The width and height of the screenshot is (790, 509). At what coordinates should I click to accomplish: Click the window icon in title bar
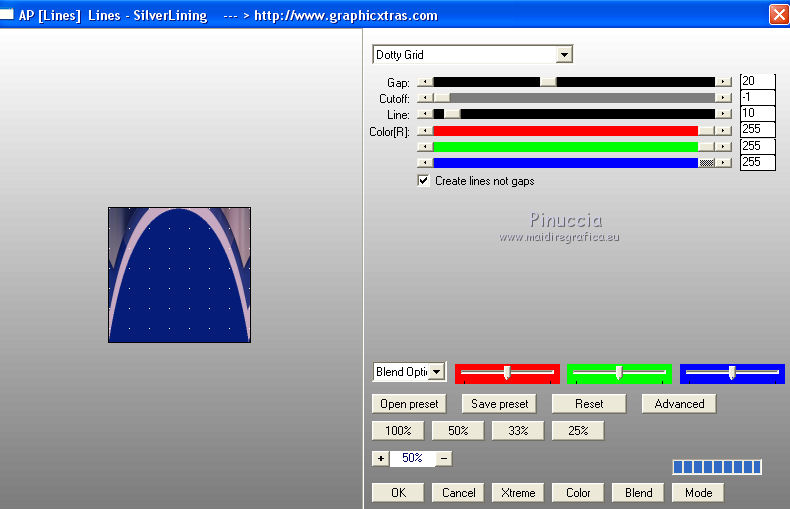[7, 14]
